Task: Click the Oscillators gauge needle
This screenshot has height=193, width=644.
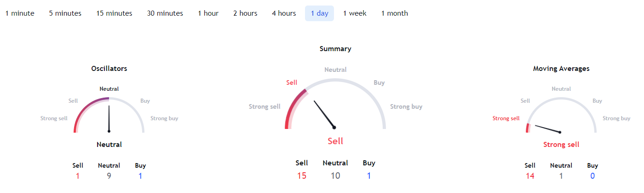Action: click(x=109, y=119)
